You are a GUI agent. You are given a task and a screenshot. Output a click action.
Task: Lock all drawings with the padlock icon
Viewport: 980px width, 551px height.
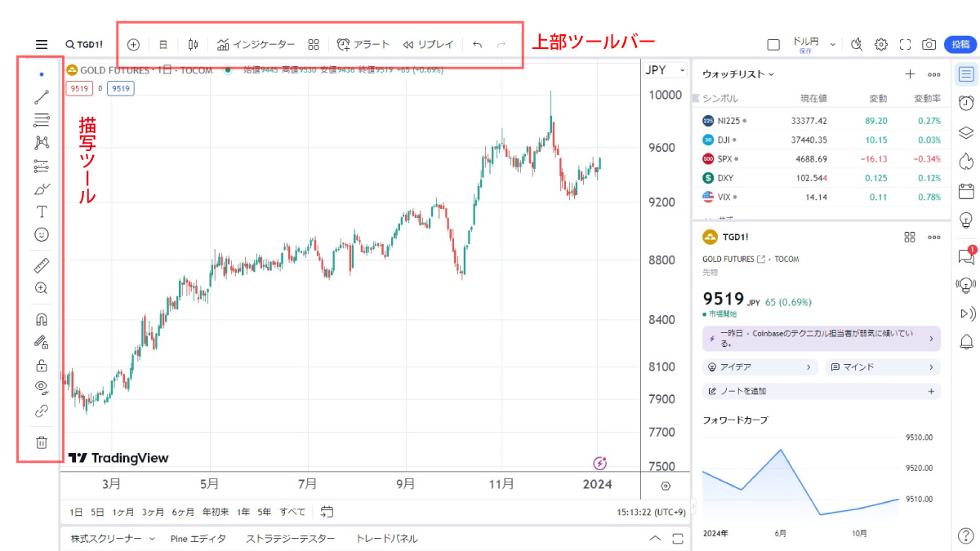pos(42,365)
